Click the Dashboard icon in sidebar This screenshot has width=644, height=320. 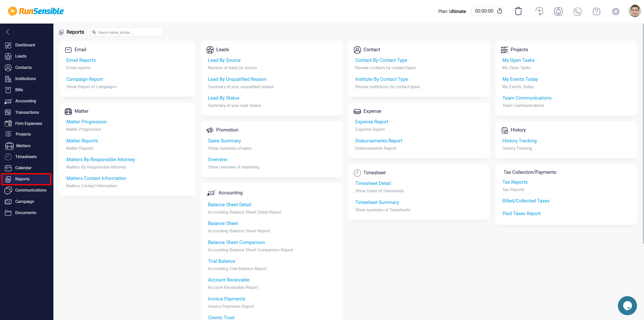pos(8,45)
